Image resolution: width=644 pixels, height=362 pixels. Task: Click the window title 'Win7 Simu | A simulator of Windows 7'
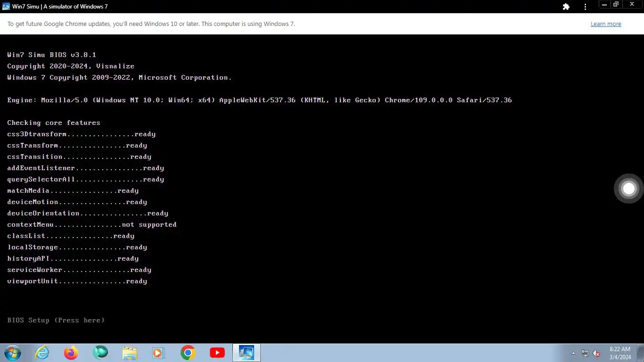coord(60,7)
